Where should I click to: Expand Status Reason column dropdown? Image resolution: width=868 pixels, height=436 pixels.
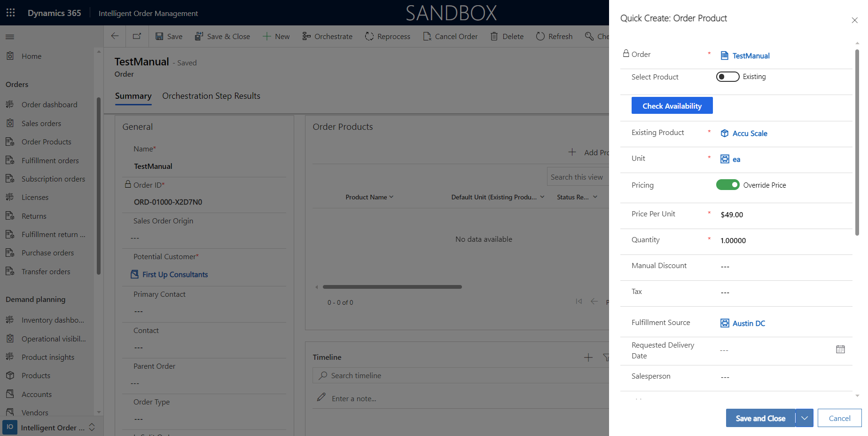pyautogui.click(x=595, y=197)
